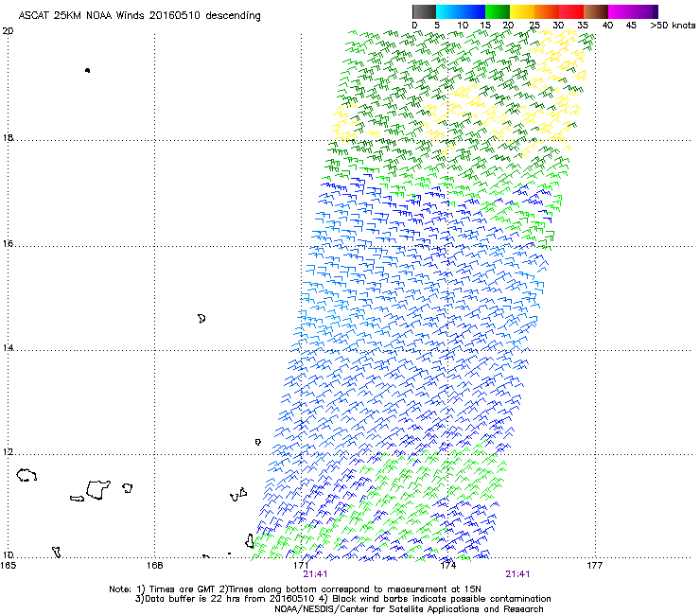The image size is (700, 615).
Task: Click the legend label '25'
Action: (534, 26)
